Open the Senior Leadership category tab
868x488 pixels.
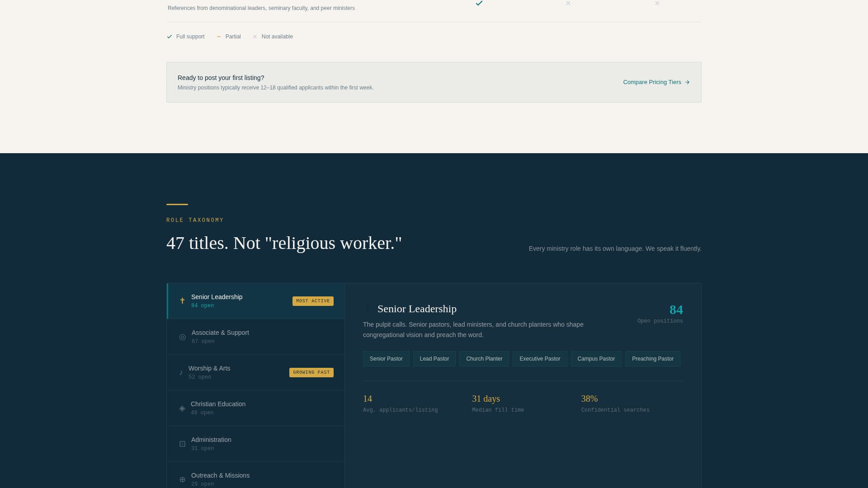pos(256,301)
